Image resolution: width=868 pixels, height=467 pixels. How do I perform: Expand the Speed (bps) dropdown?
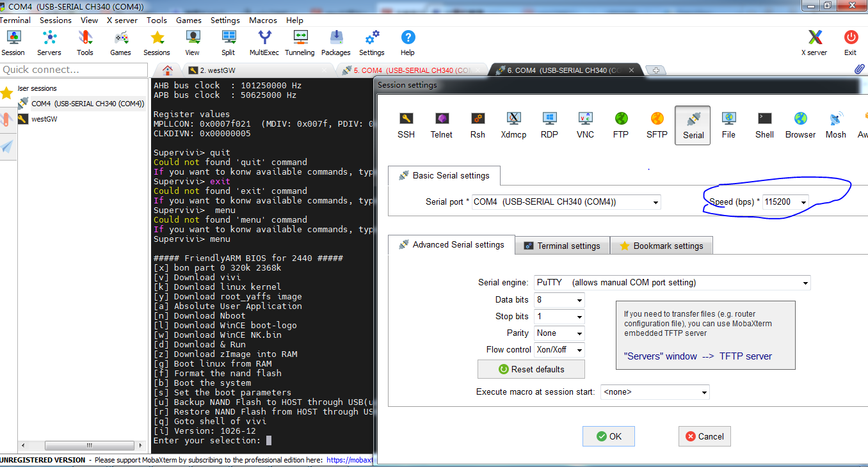[802, 202]
